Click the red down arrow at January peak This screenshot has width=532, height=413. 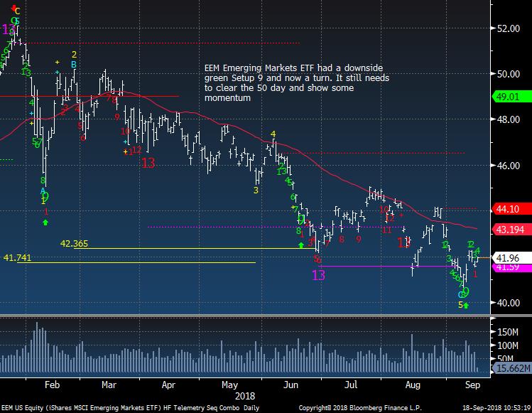tap(13, 8)
